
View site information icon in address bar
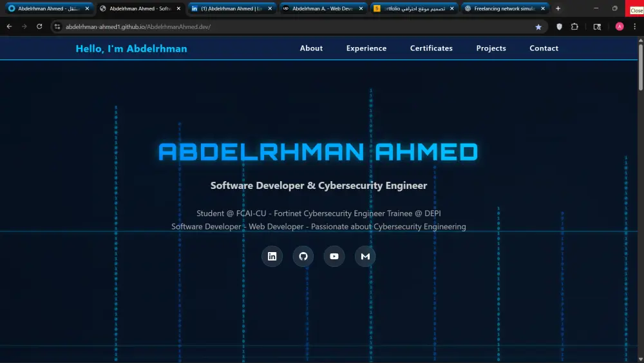coord(57,26)
